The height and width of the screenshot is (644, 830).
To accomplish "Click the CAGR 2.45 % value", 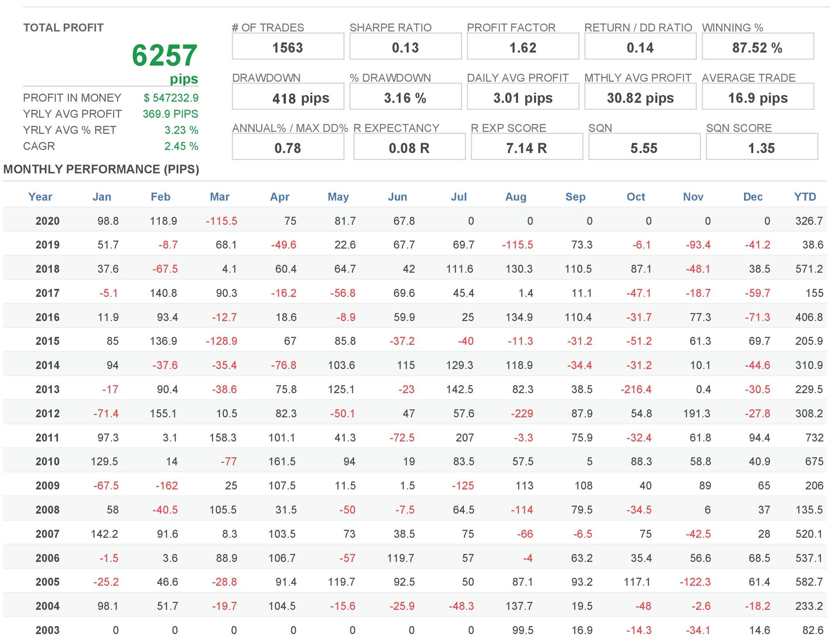I will (x=181, y=146).
